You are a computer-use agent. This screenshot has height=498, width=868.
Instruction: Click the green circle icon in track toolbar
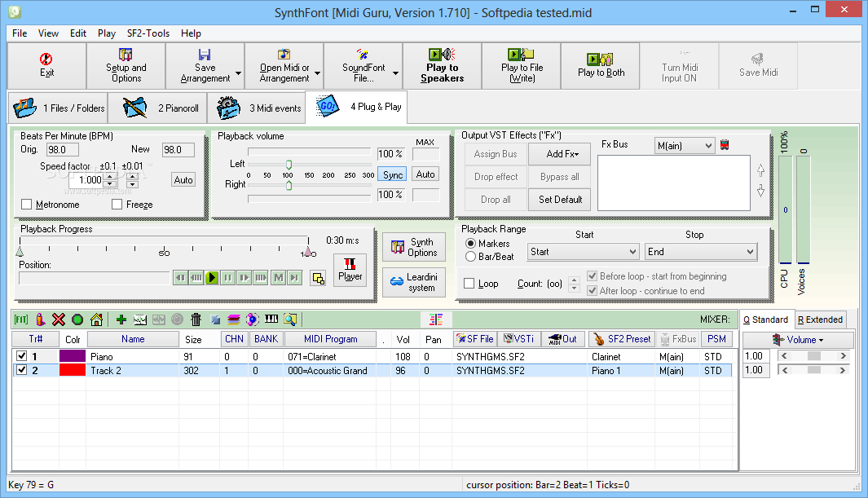77,320
